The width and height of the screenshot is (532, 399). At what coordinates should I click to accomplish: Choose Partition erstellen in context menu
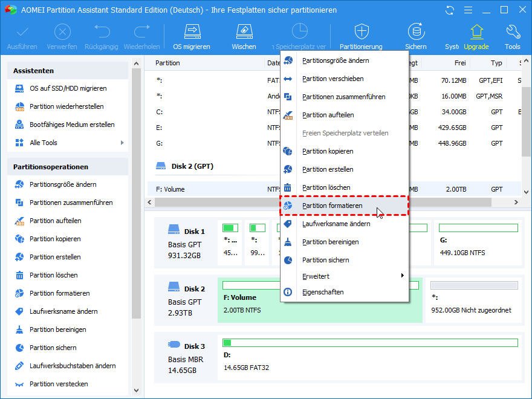[345, 169]
